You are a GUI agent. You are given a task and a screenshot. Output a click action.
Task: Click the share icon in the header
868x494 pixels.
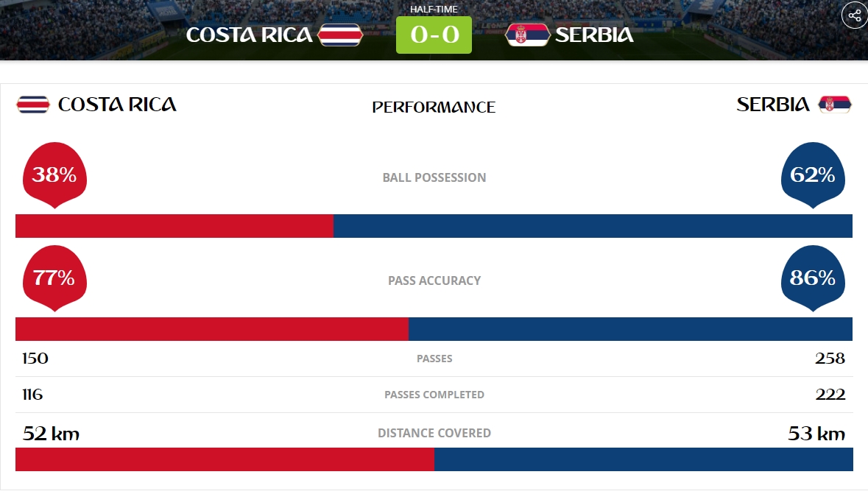(x=855, y=15)
